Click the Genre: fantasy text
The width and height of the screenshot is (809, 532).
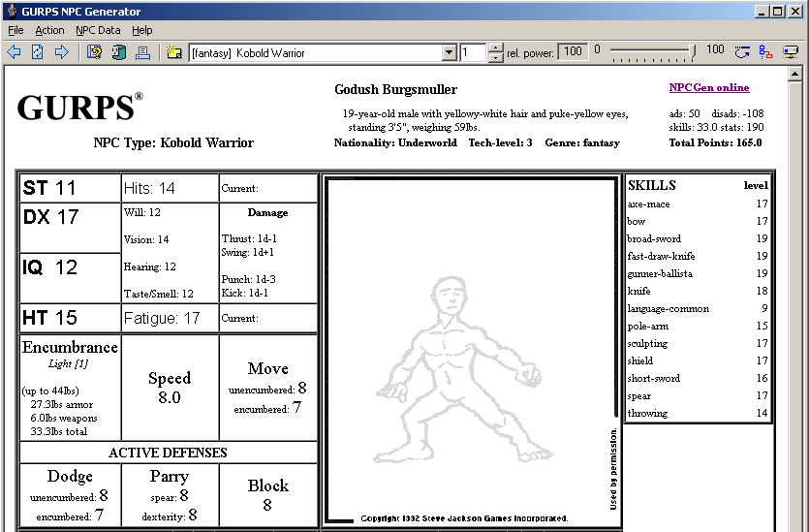point(582,143)
